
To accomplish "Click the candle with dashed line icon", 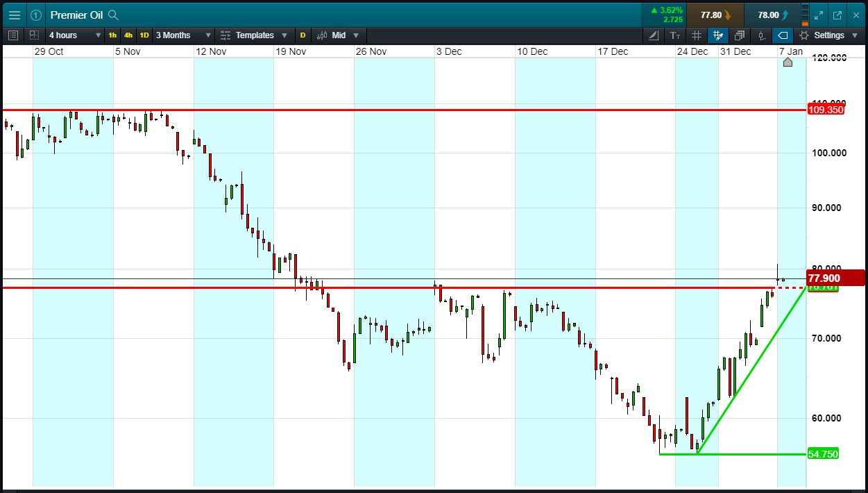I will click(x=762, y=35).
